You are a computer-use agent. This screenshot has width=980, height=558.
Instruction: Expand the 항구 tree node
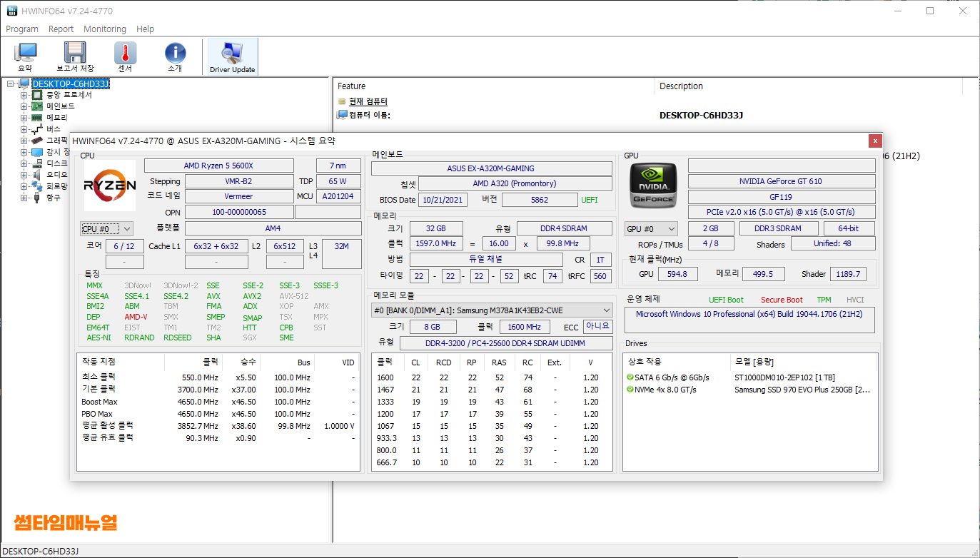[x=24, y=198]
